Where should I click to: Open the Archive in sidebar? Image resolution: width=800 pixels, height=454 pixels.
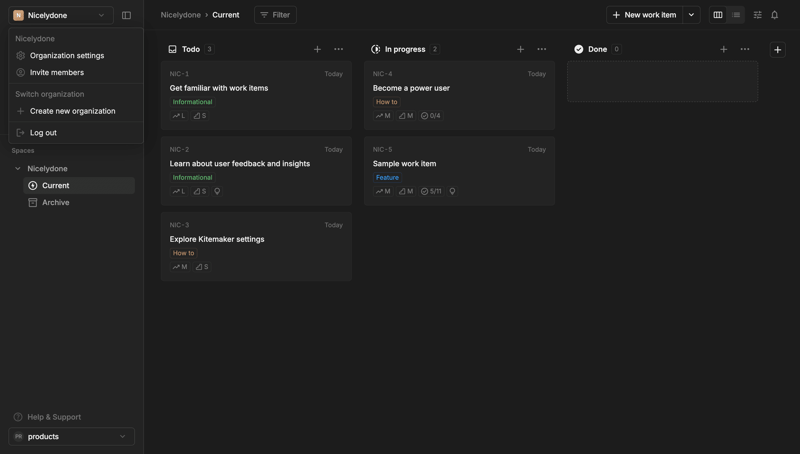click(79, 203)
